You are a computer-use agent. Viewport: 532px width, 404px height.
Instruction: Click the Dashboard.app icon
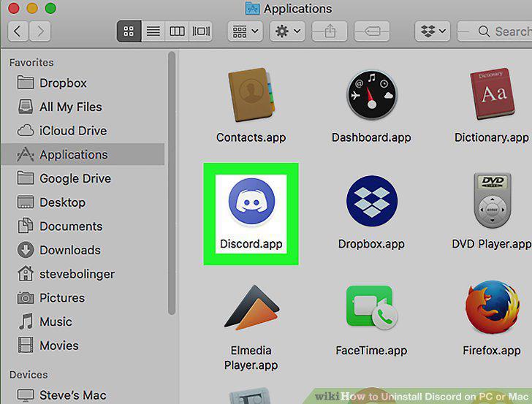[x=371, y=95]
